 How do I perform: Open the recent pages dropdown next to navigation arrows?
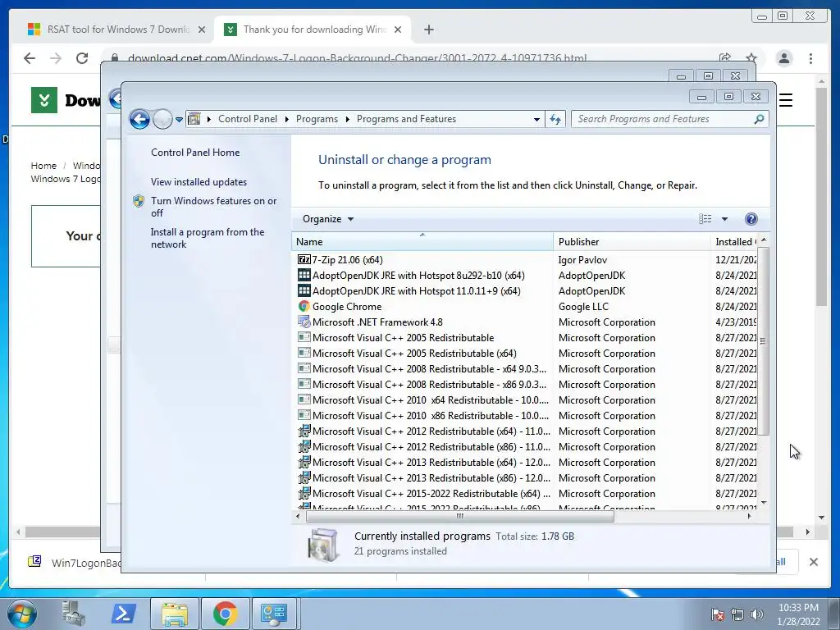pyautogui.click(x=179, y=120)
